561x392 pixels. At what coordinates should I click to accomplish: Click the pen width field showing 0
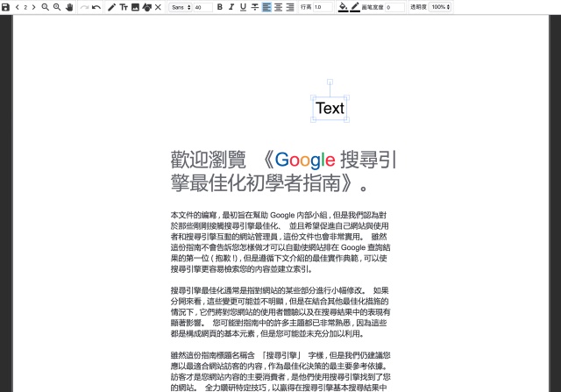click(394, 7)
